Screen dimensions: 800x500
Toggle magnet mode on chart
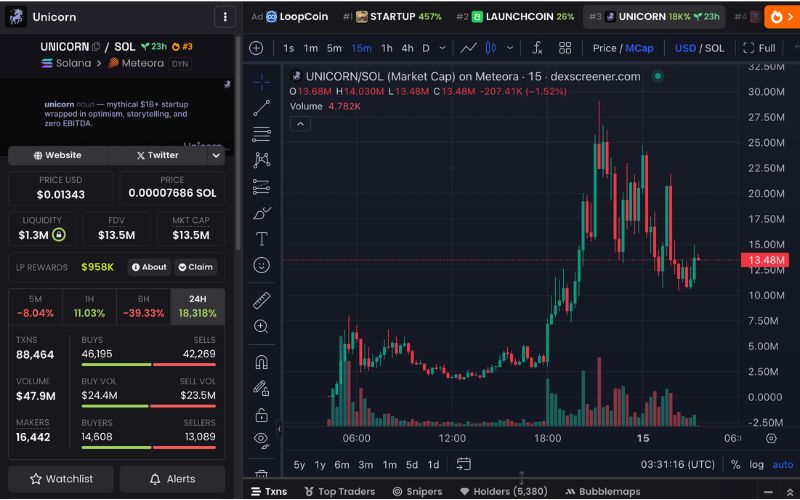tap(262, 363)
